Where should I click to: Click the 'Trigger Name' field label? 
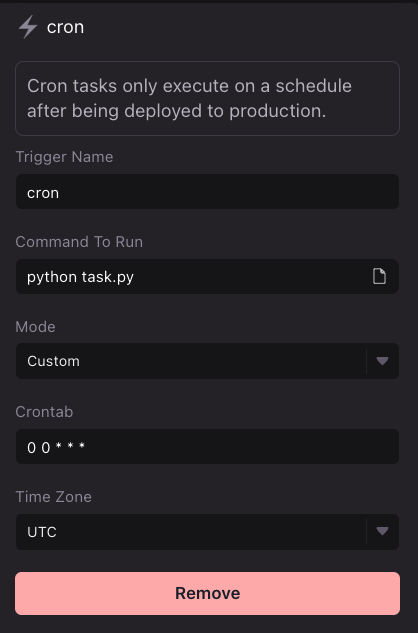point(64,157)
